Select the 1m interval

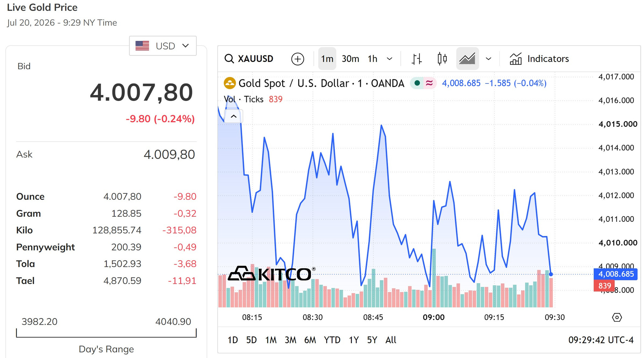tap(327, 59)
